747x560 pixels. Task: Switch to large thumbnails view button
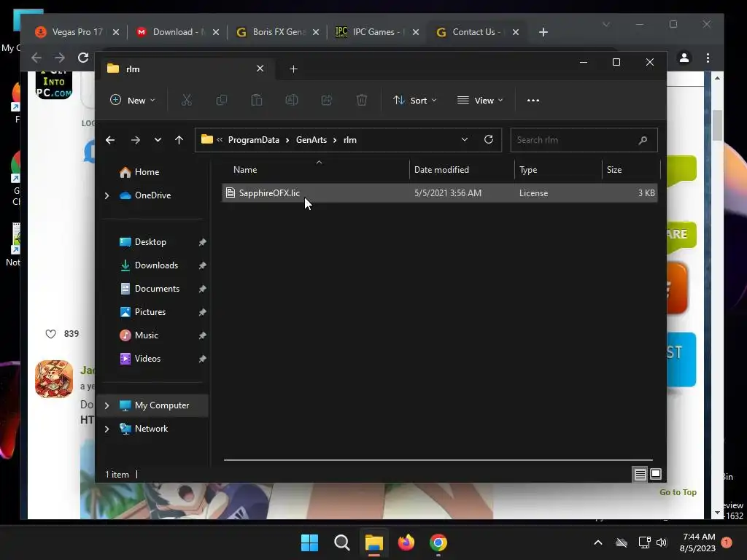(x=656, y=474)
